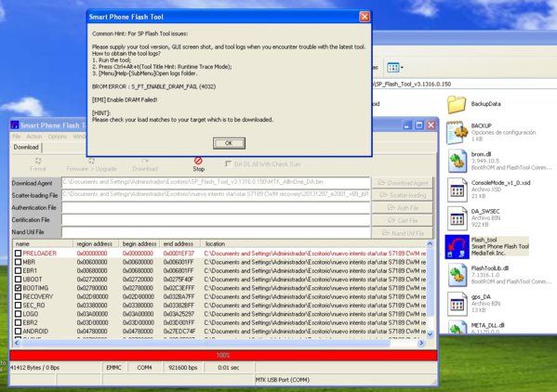Check the ANDROID row checkbox
This screenshot has width=557, height=392.
18,331
